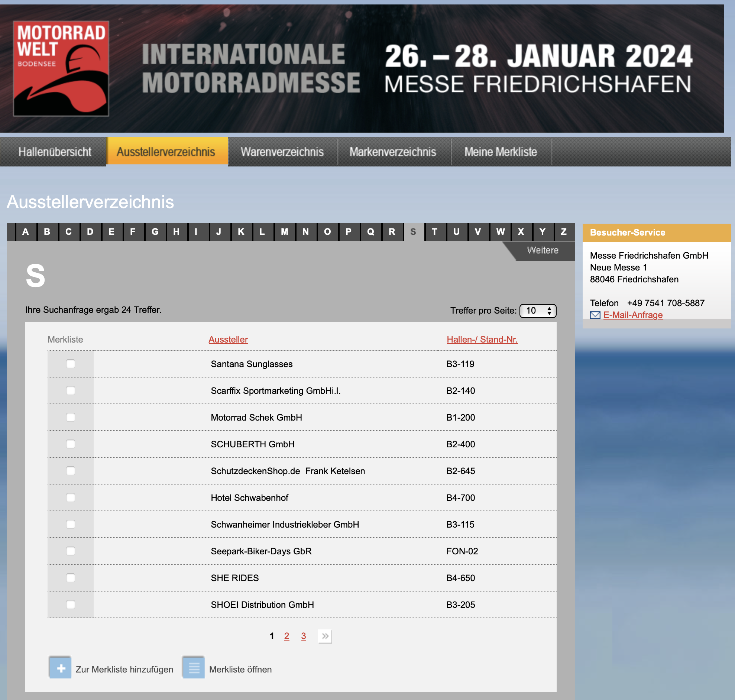This screenshot has height=700, width=735.
Task: Select letter K in alphabet bar
Action: coord(241,232)
